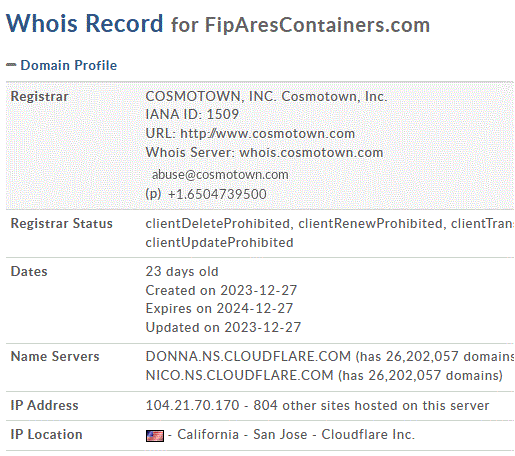The width and height of the screenshot is (515, 456).
Task: Click the whois.cosmotown.com whois server text
Action: pyautogui.click(x=311, y=153)
